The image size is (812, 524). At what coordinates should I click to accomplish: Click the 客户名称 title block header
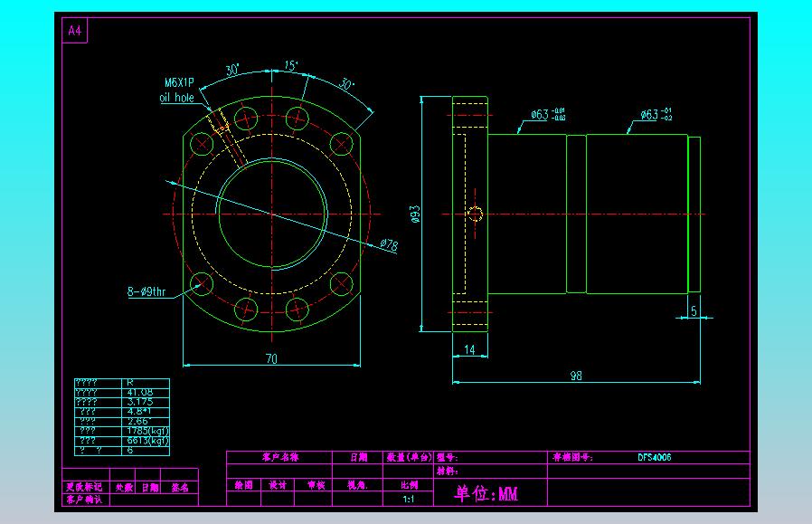coord(279,457)
